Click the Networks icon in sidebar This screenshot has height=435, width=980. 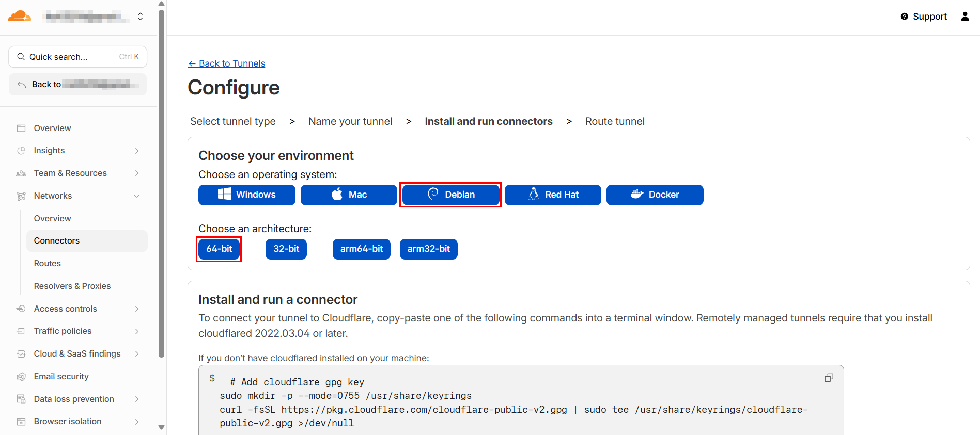pos(21,196)
